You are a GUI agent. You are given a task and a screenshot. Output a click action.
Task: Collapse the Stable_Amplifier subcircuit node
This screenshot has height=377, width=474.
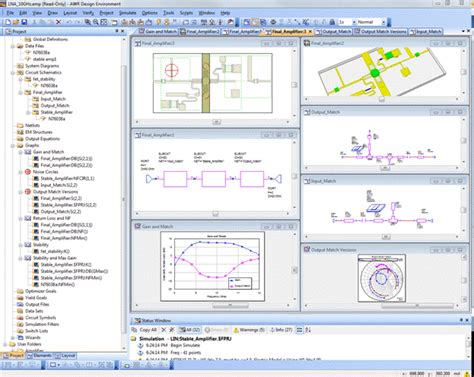pos(28,113)
